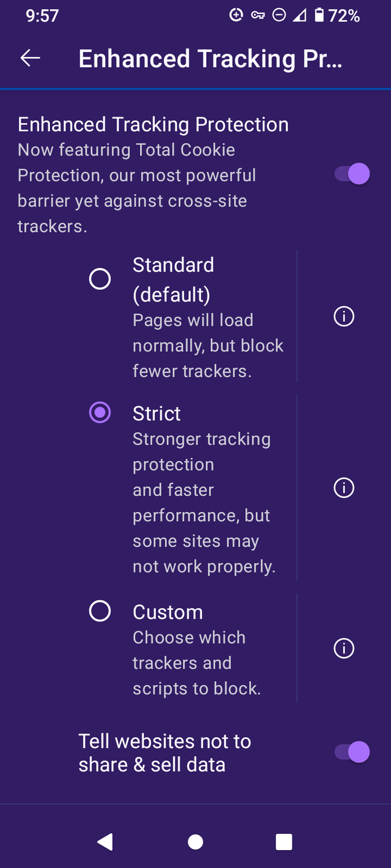This screenshot has width=391, height=868.
Task: Open recent apps with the square button
Action: (284, 842)
